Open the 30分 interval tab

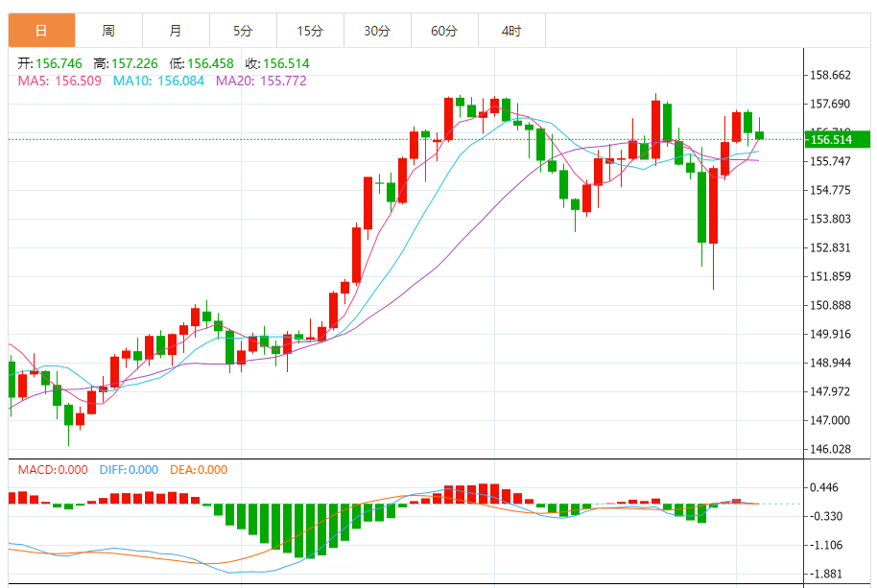377,31
